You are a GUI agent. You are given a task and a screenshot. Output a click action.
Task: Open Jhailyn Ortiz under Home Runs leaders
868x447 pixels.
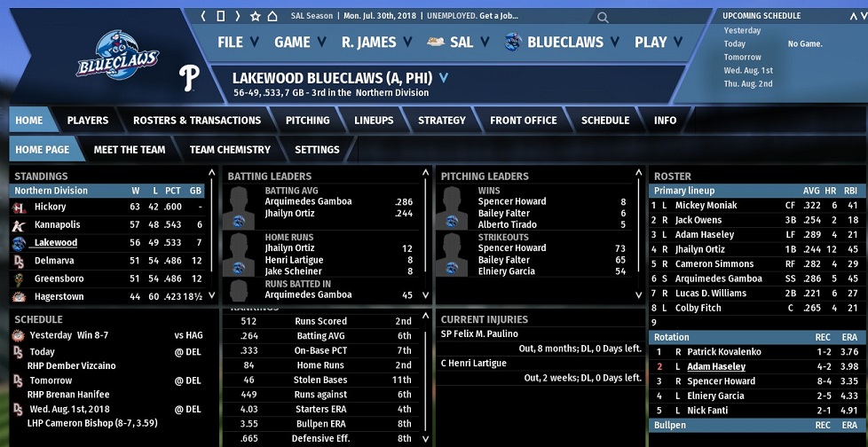289,247
